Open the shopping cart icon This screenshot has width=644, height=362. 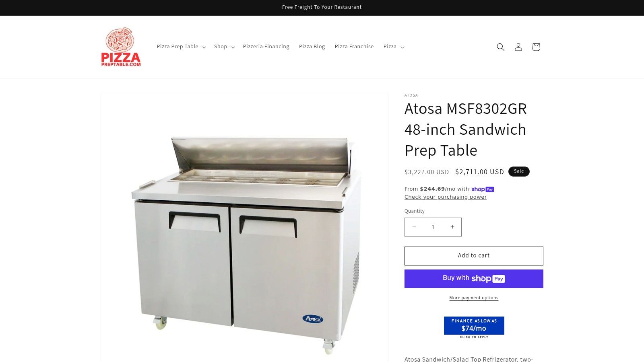click(536, 47)
